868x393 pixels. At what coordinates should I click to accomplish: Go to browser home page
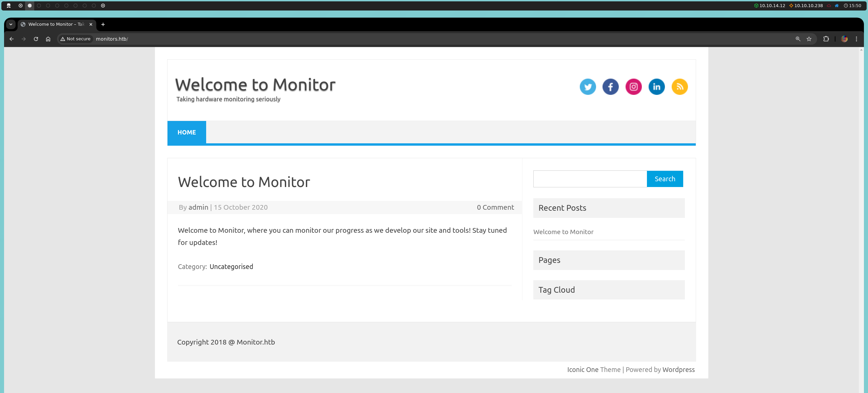[48, 39]
